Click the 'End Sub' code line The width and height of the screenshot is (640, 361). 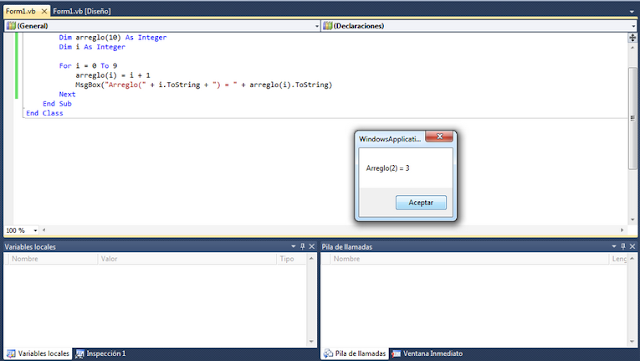coord(57,104)
